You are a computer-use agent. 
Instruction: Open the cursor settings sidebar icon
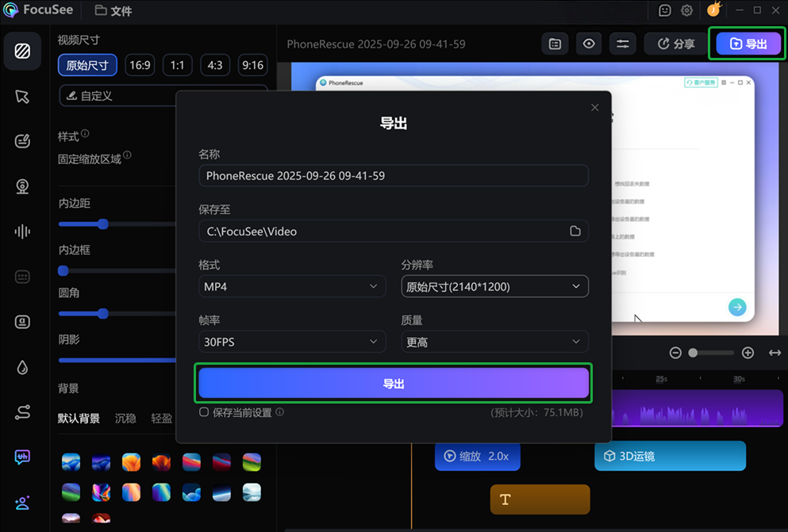coord(22,97)
